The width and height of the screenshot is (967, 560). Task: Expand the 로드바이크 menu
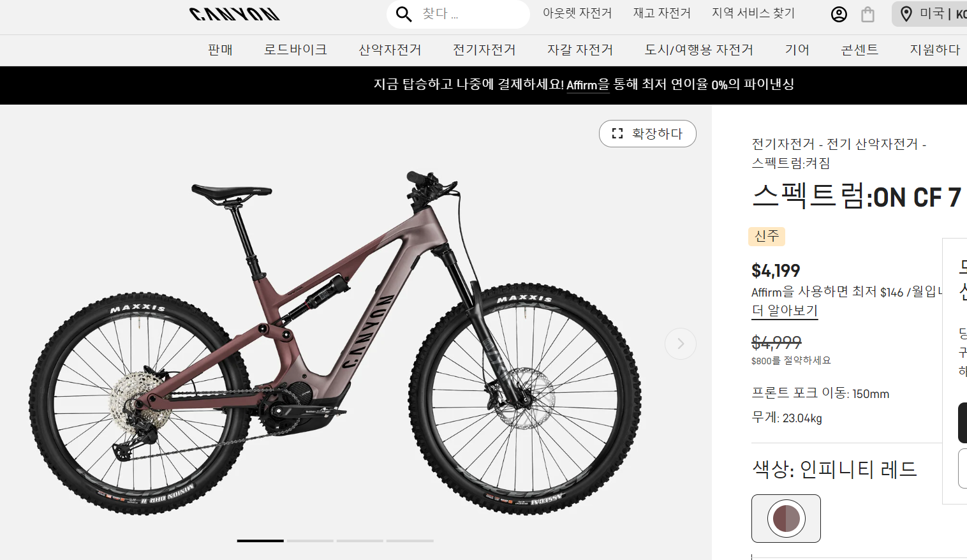click(x=295, y=50)
